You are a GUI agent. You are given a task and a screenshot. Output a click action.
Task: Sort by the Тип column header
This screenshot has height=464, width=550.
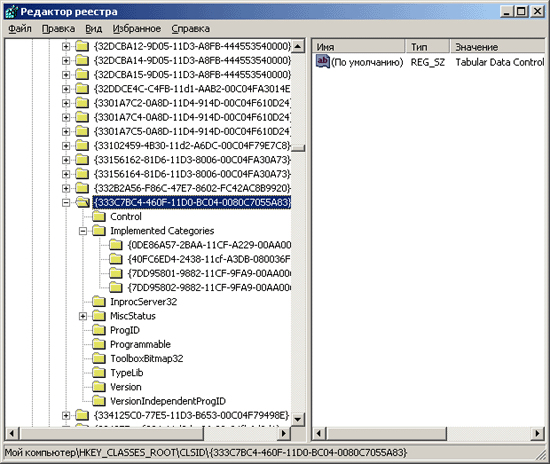428,46
